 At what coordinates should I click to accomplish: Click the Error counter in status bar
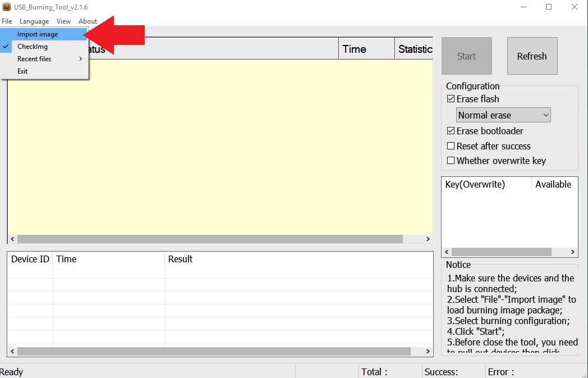point(500,372)
